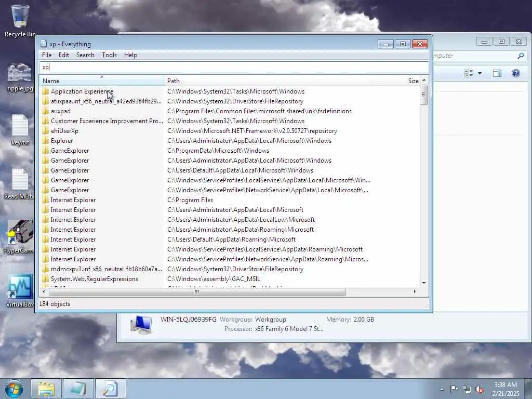Viewport: 532px width, 399px height.
Task: Click the horizontal scrollbar thumb in results
Action: [196, 291]
